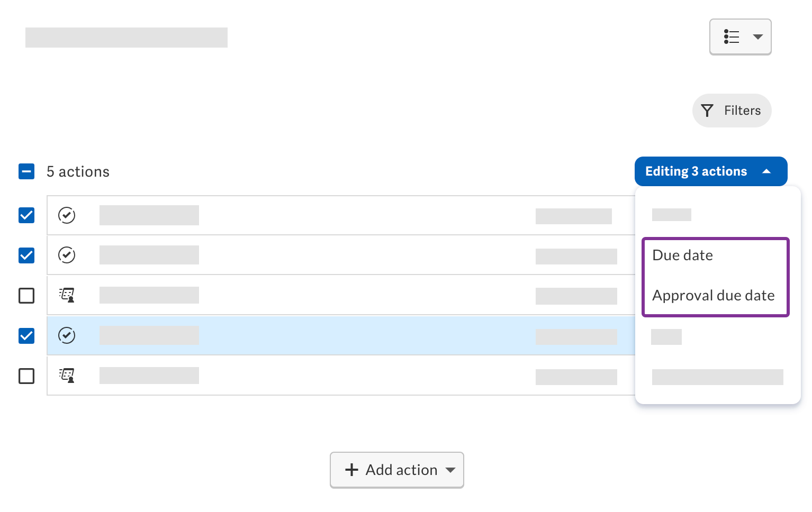812x512 pixels.
Task: Click the highlighted row's circled checkmark icon
Action: (x=67, y=335)
